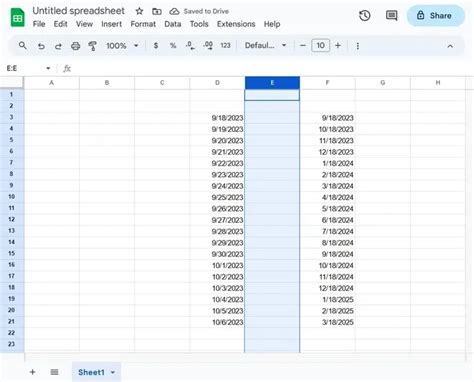Open the zoom 100% dropdown

(122, 46)
